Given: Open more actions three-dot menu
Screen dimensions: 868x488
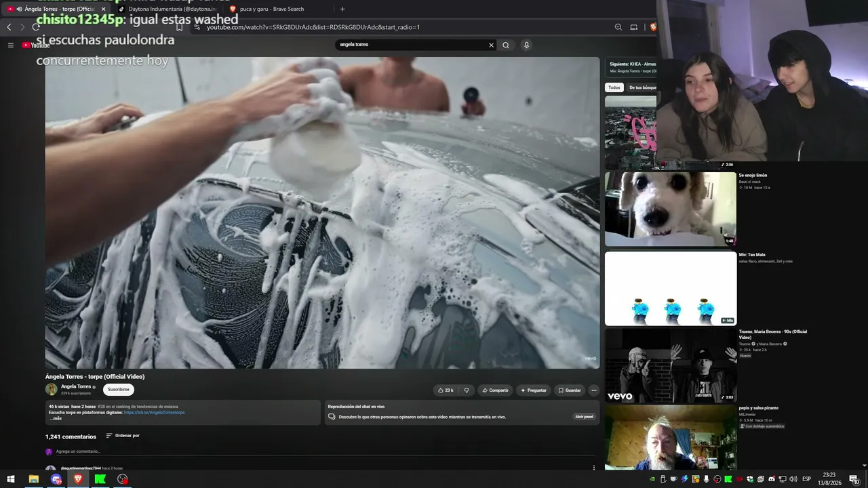Looking at the screenshot, I should pos(593,390).
